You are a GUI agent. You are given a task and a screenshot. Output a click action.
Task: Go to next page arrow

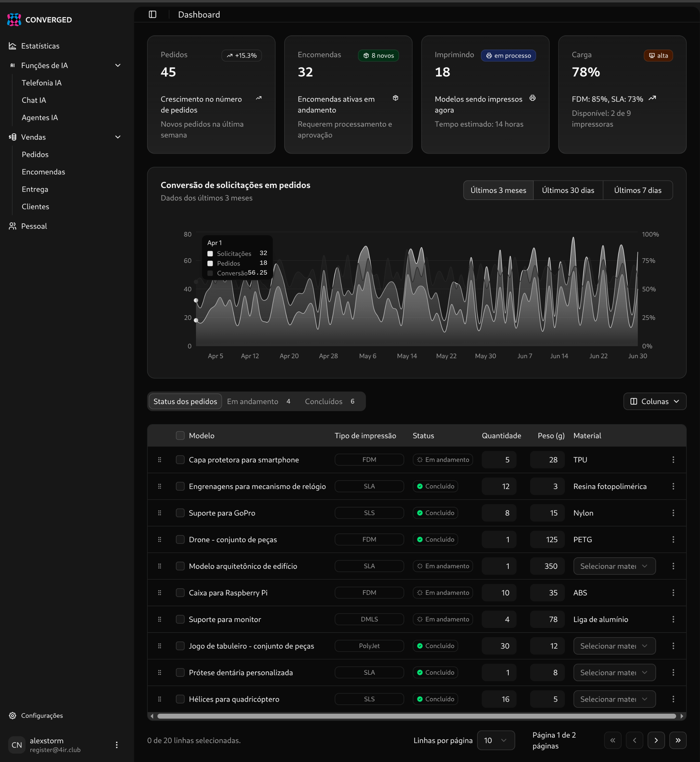656,740
